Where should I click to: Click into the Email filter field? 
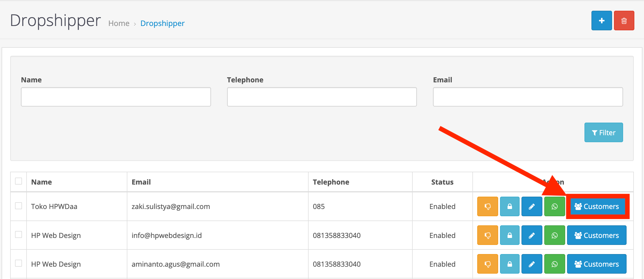point(528,97)
